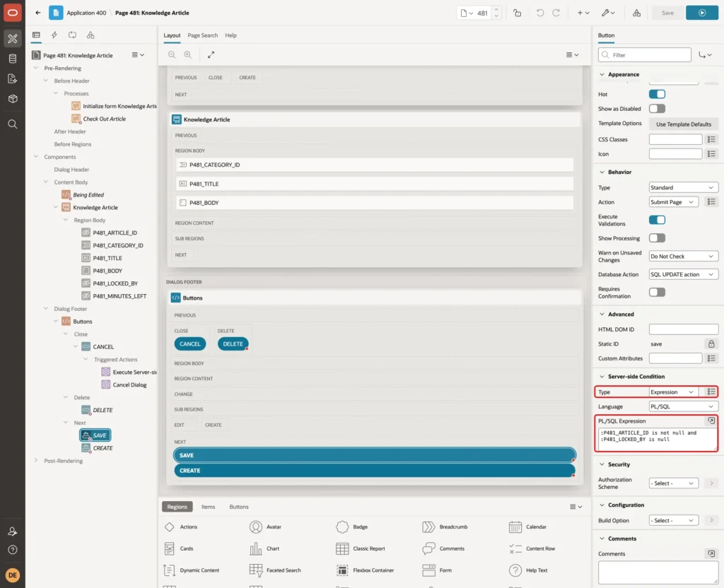Click the search magnifier icon in sidebar
Screen dimensions: 724x588
[x=13, y=124]
